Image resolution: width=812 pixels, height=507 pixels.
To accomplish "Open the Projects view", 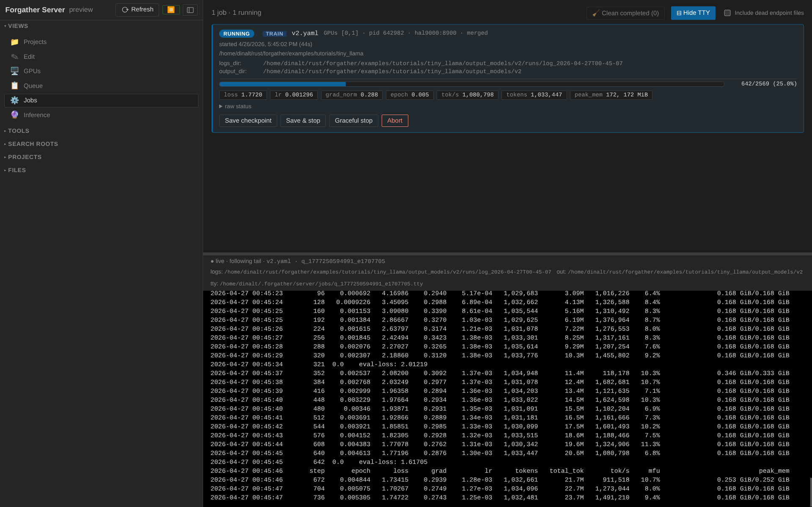I will [x=101, y=42].
